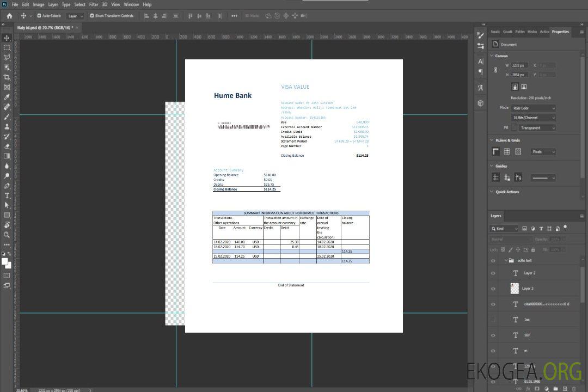
Task: Select the Zoom tool
Action: pyautogui.click(x=7, y=235)
